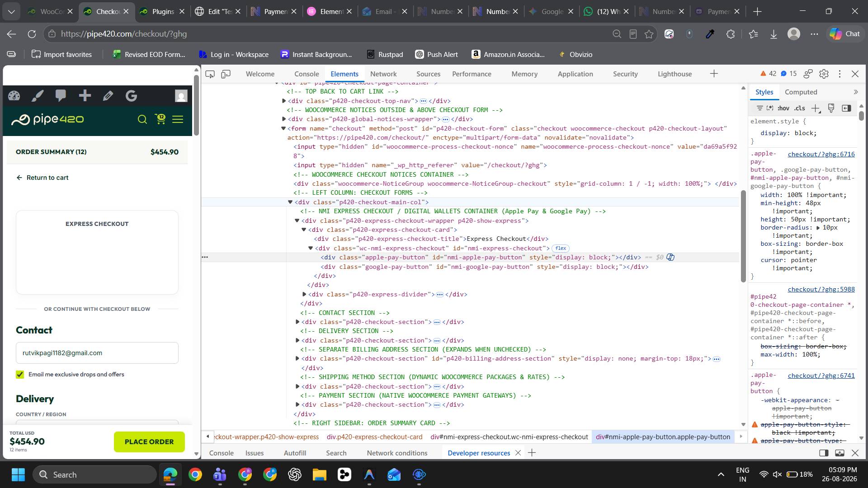Uncheck Email me exclusive drops and offers
The image size is (868, 488).
tap(20, 375)
